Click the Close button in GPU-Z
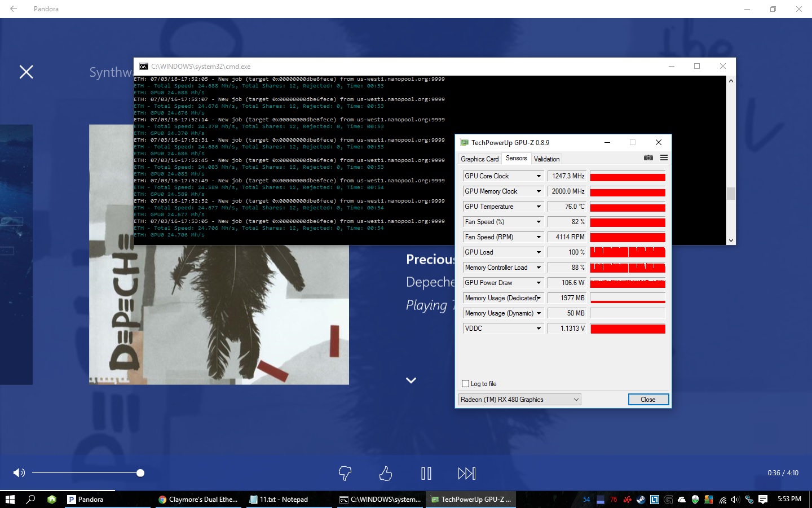The height and width of the screenshot is (508, 812). click(648, 400)
